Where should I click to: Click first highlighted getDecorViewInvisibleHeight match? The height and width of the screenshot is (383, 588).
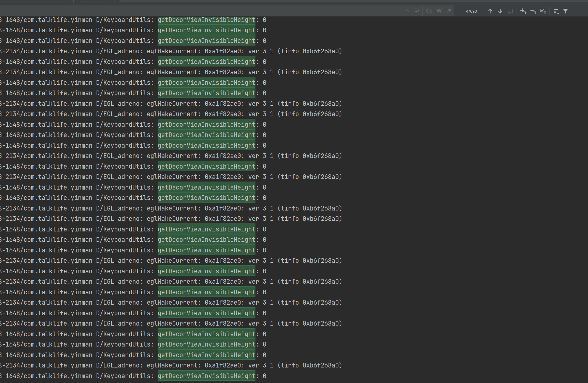pos(206,20)
